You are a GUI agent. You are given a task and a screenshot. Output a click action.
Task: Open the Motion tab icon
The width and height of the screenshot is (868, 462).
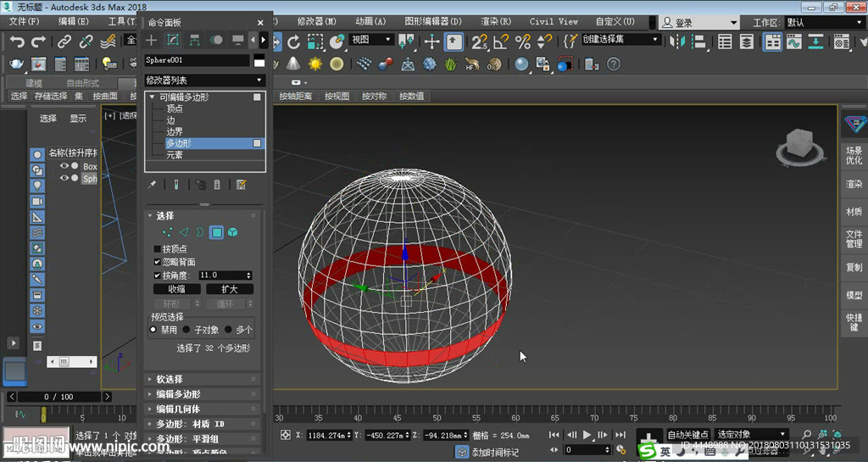tap(216, 40)
